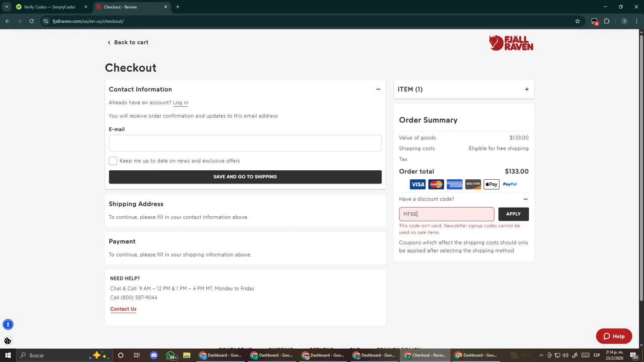Show hidden system tray icons

[541, 355]
